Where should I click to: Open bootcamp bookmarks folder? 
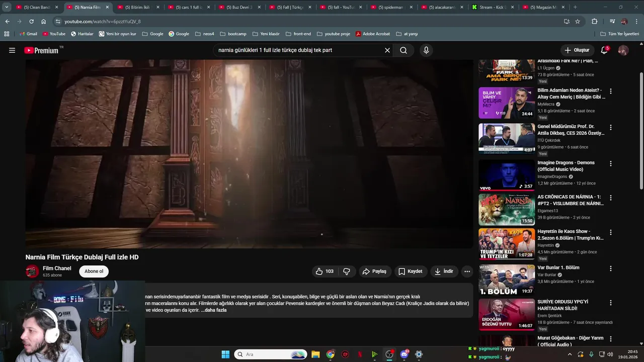[x=233, y=34]
